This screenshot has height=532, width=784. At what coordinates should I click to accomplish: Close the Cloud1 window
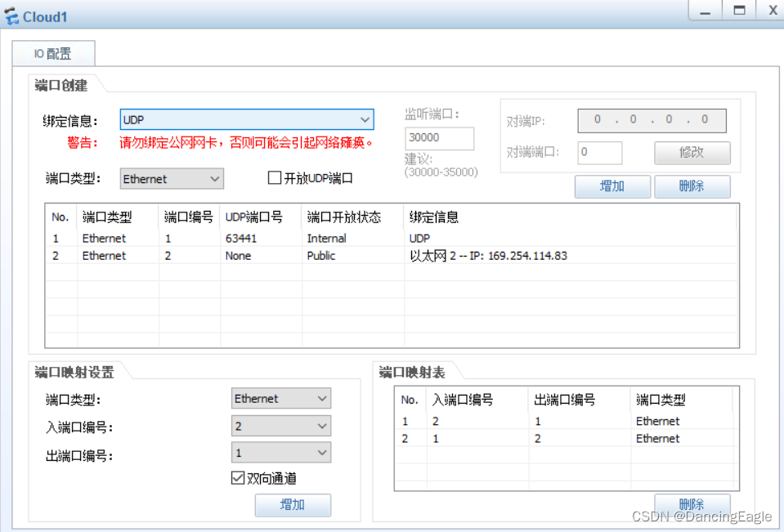[772, 11]
